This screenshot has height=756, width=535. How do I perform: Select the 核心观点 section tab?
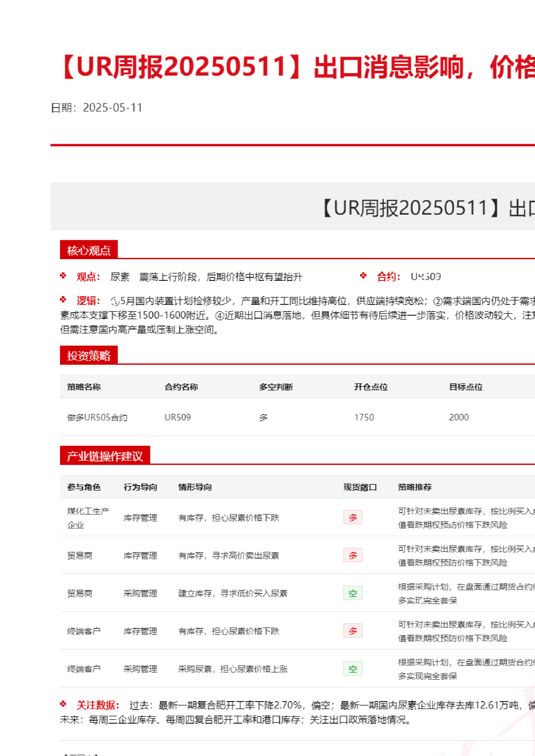click(89, 250)
